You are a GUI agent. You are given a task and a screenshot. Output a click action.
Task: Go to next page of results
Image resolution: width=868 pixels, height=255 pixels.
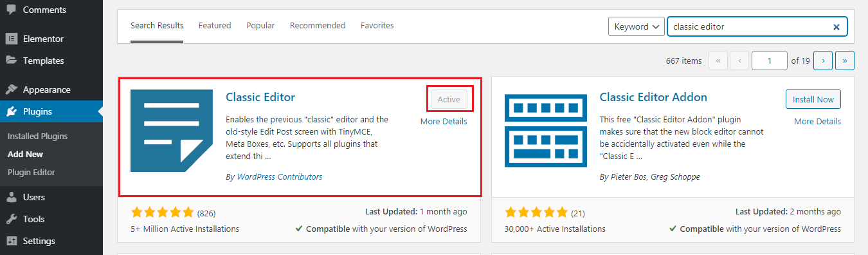coord(822,61)
